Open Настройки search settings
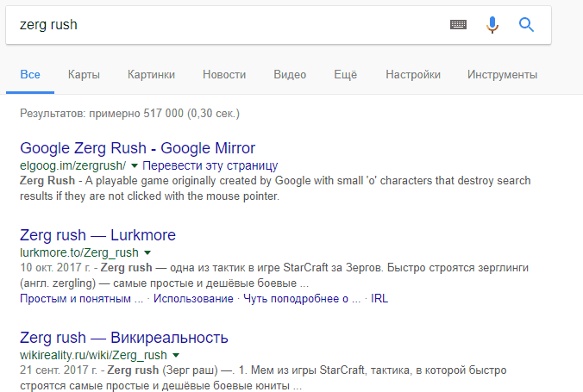The width and height of the screenshot is (583, 392). (413, 75)
